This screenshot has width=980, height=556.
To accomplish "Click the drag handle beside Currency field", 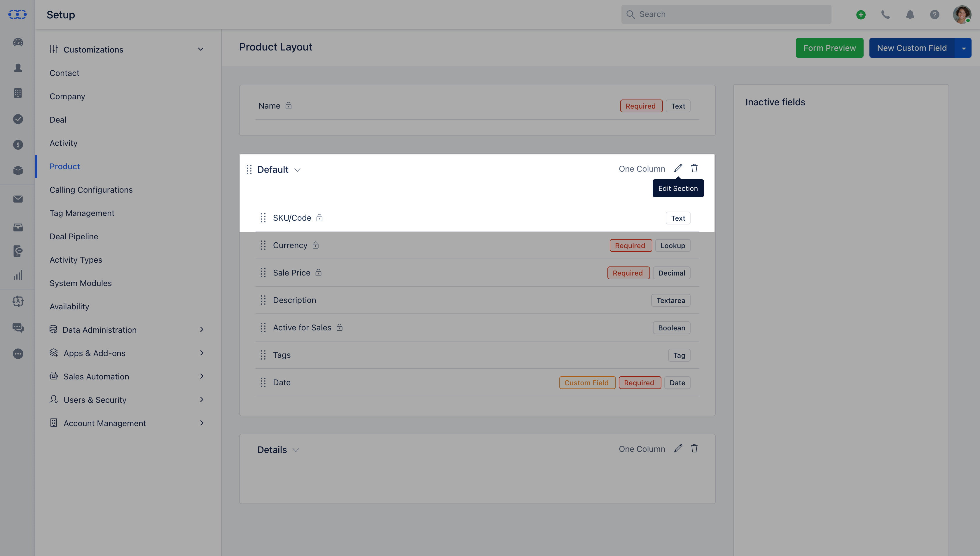I will 263,245.
